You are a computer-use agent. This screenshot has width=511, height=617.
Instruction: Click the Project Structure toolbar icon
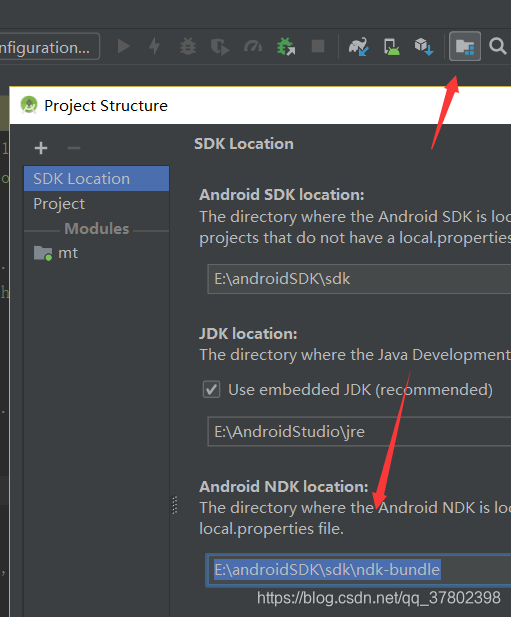(465, 46)
